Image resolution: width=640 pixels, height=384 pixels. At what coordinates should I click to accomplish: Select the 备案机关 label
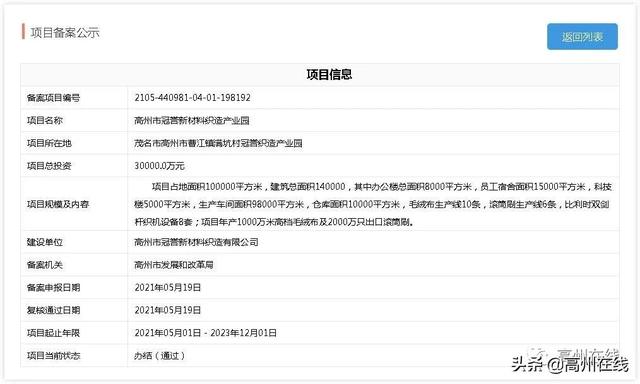pos(44,265)
